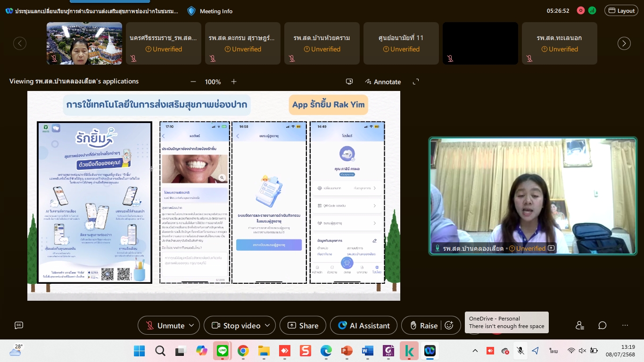Screen dimensions: 644x362
Task: Zoom in shared content with plus
Action: (x=234, y=82)
